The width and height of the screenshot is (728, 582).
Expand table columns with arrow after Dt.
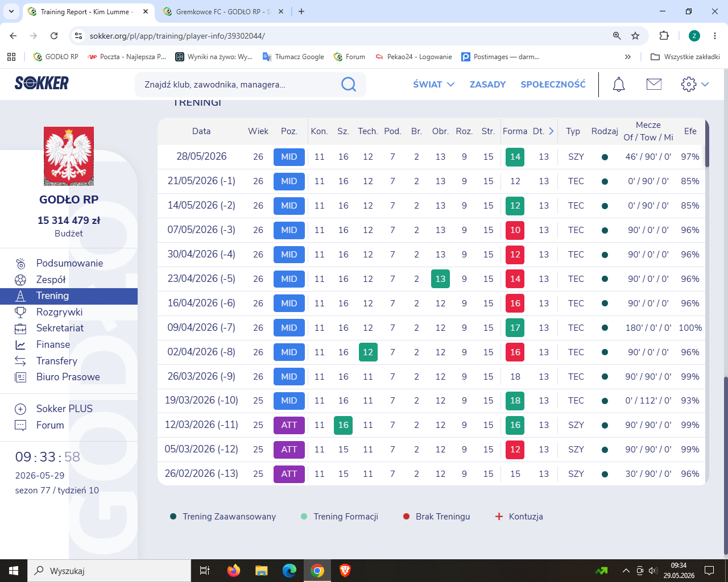551,131
